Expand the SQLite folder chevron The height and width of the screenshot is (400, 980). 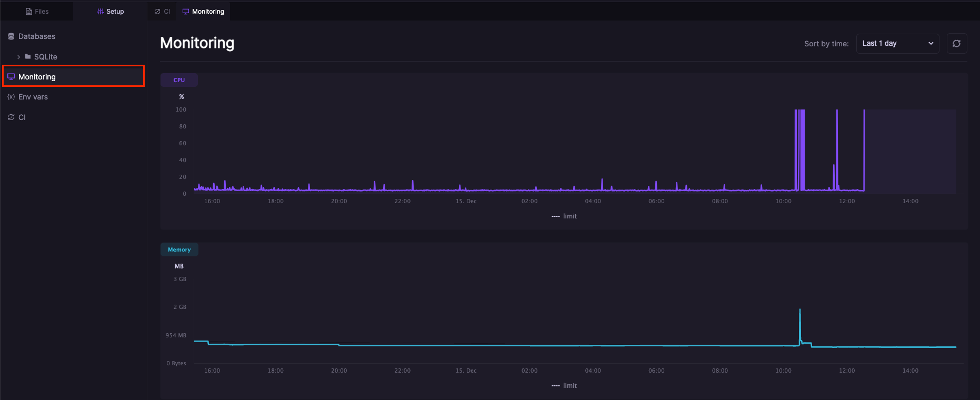(19, 57)
